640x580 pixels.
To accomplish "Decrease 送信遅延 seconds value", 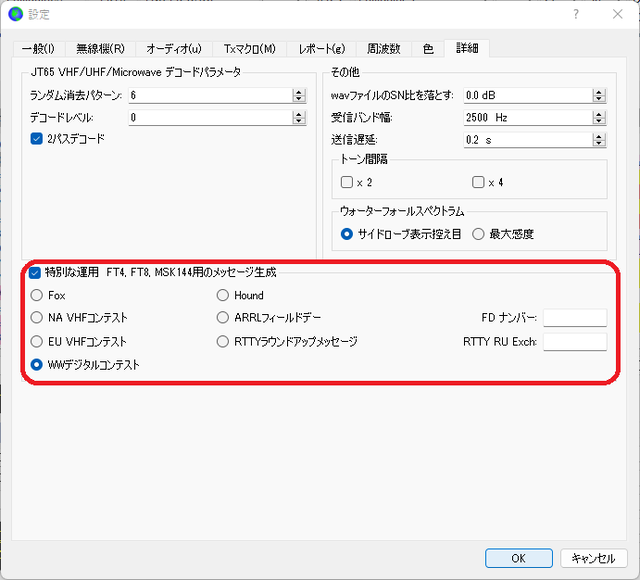I will (x=599, y=144).
